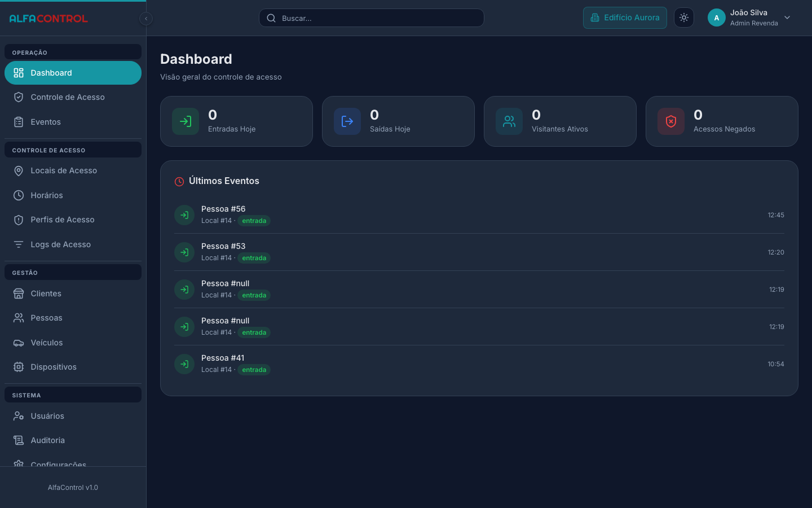
Task: Click the teal users icon in Visitantes Ativos
Action: pyautogui.click(x=509, y=121)
